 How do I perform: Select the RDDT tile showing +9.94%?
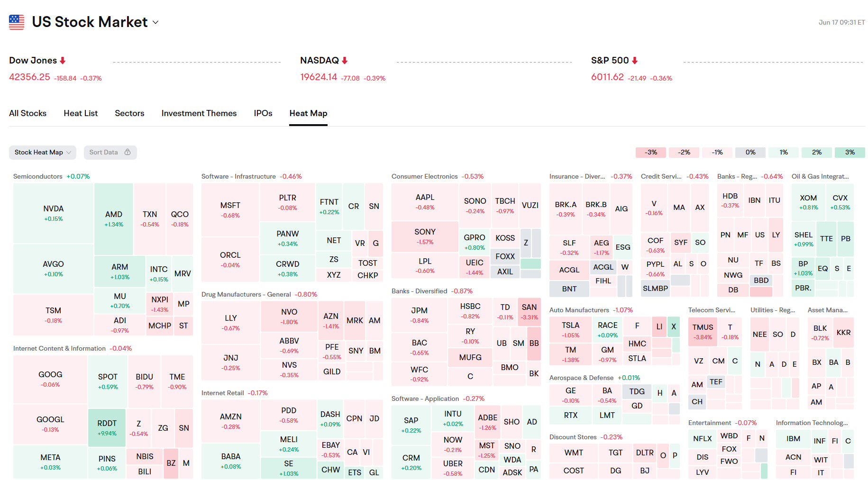[107, 427]
